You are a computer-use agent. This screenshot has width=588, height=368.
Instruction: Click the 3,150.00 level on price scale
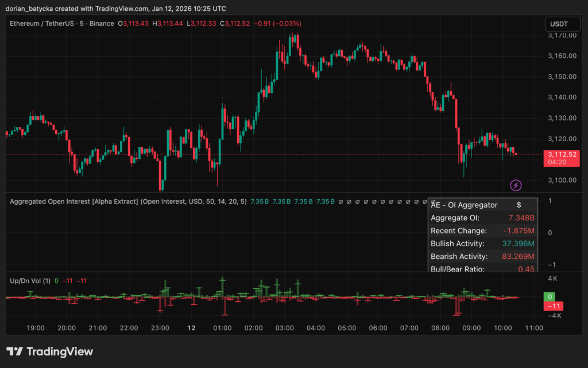tap(562, 76)
